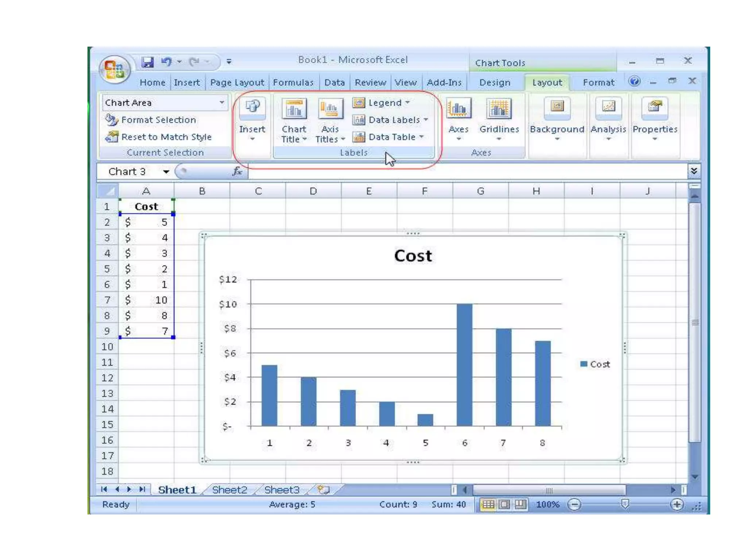Click Reset to Match Style
747x560 pixels.
(x=166, y=137)
